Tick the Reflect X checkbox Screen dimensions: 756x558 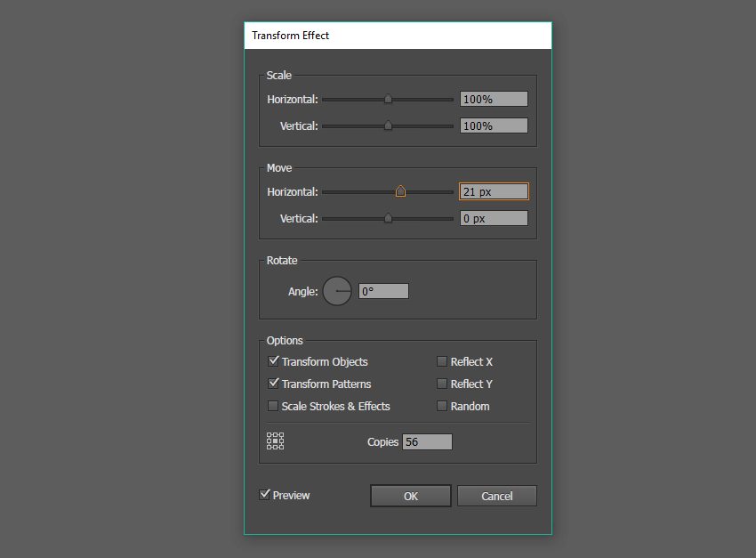442,361
